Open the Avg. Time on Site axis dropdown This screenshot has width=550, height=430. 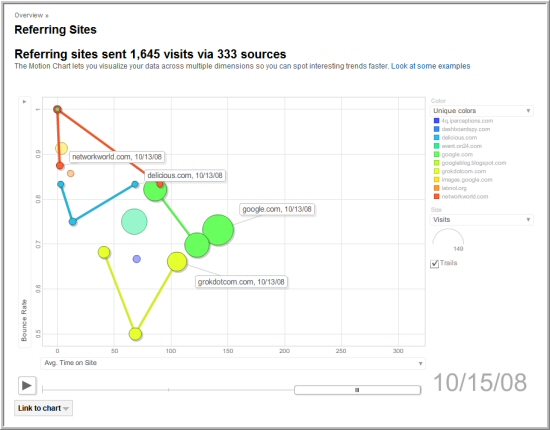pyautogui.click(x=233, y=363)
